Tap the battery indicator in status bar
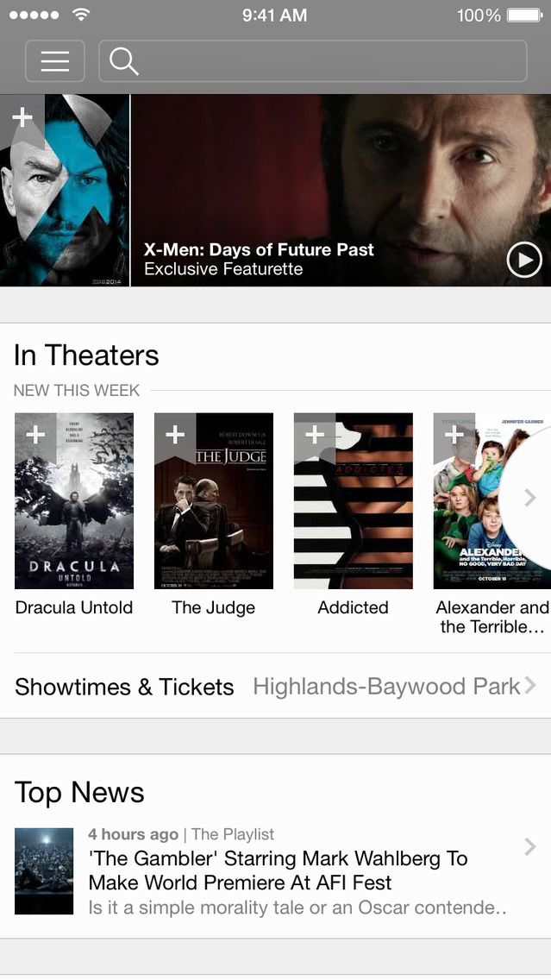 (525, 15)
